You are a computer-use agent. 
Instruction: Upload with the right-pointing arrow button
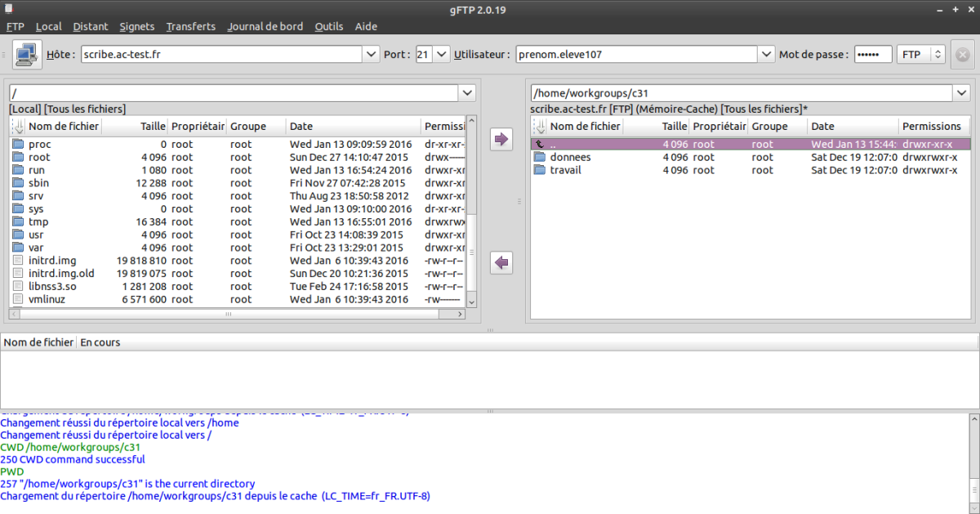(x=501, y=139)
